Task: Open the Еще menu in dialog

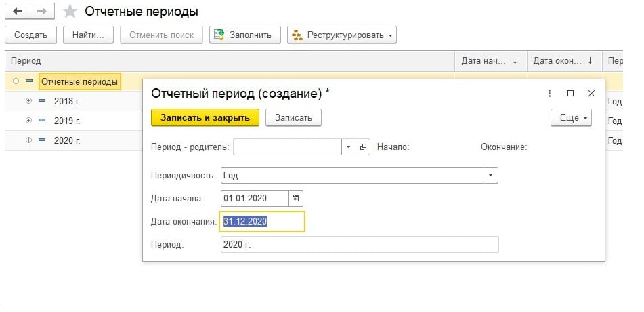Action: click(572, 117)
